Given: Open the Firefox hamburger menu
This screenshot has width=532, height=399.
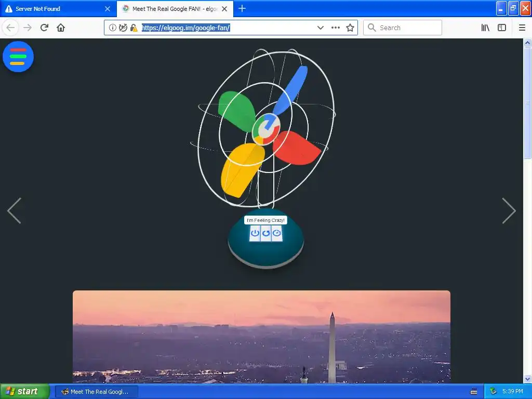Looking at the screenshot, I should tap(522, 28).
